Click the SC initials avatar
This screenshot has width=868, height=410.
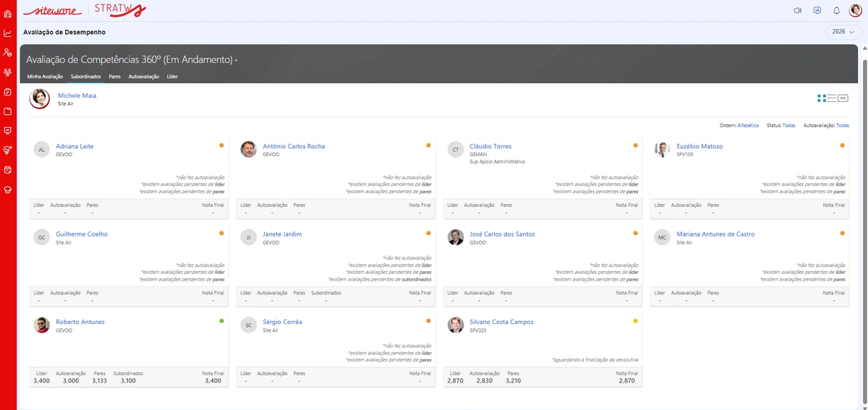point(249,325)
